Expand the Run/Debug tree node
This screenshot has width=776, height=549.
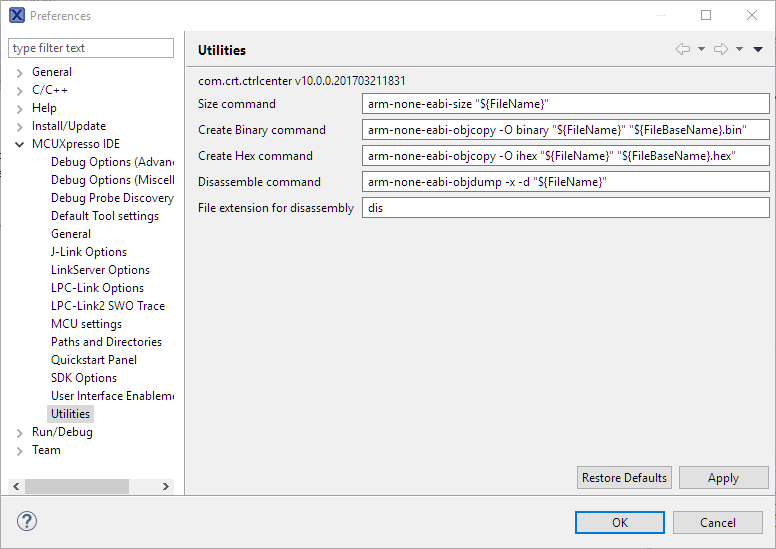(19, 433)
